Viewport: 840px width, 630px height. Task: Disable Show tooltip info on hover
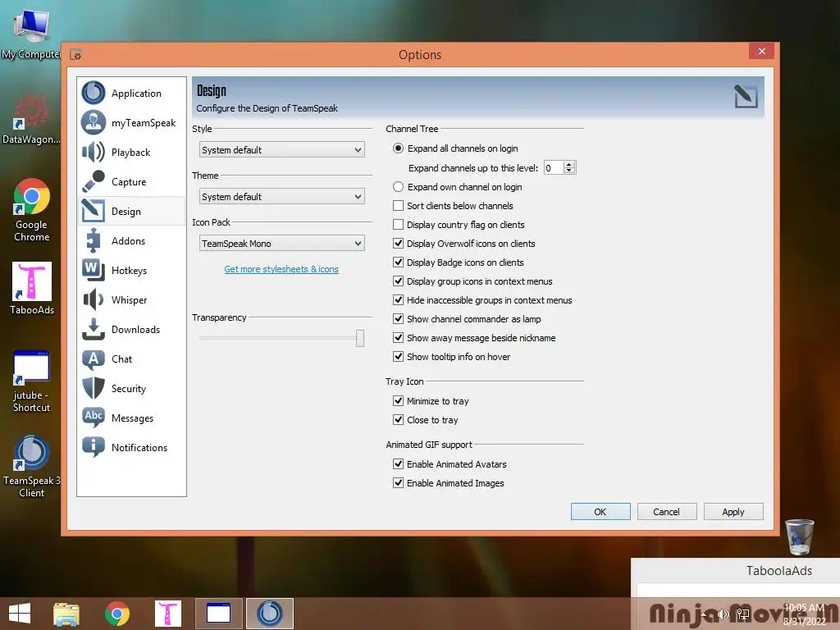pyautogui.click(x=398, y=356)
